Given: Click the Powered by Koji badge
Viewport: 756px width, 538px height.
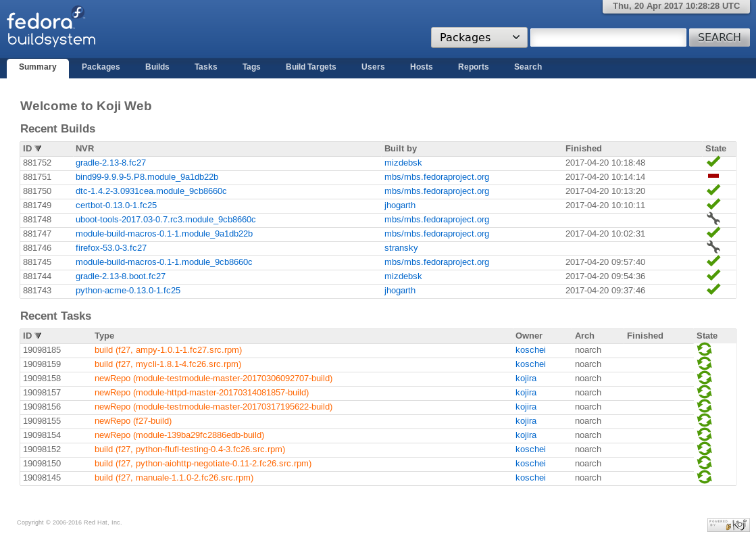Looking at the screenshot, I should tap(728, 524).
